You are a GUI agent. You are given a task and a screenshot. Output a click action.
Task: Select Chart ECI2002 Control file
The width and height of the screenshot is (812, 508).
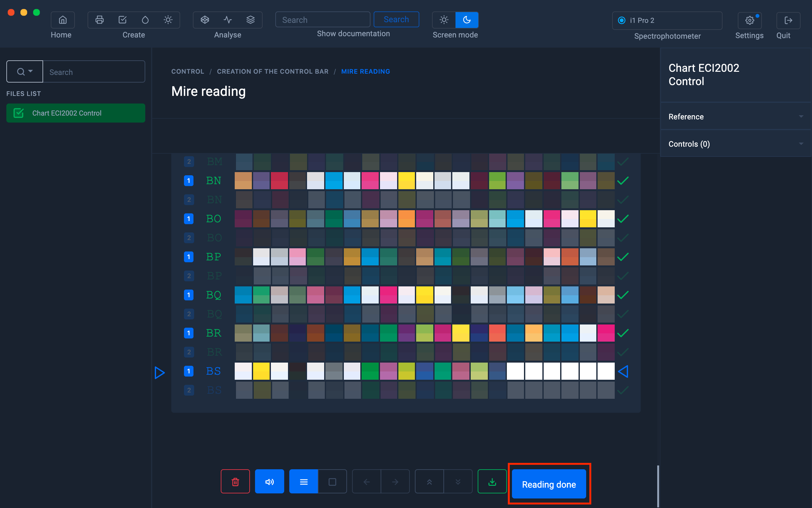tap(76, 113)
